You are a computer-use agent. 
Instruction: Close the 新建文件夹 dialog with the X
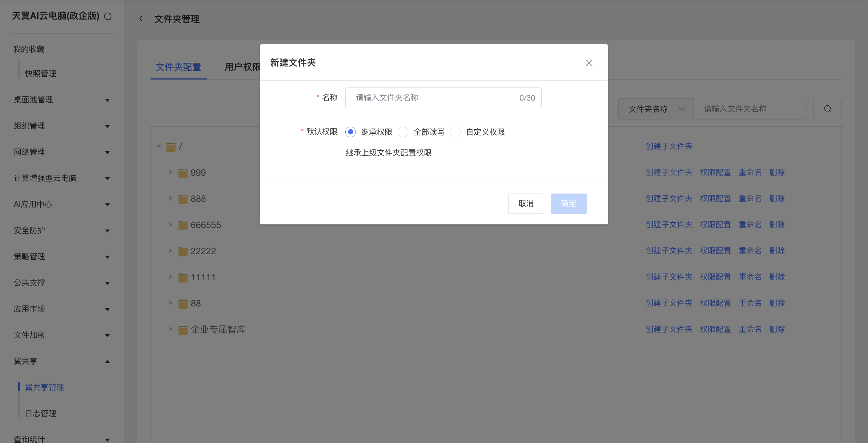589,63
